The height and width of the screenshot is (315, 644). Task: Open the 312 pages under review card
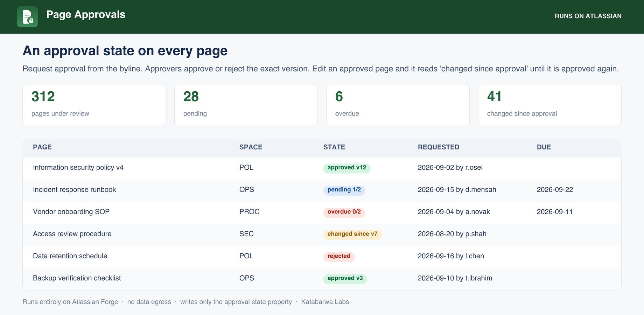94,105
